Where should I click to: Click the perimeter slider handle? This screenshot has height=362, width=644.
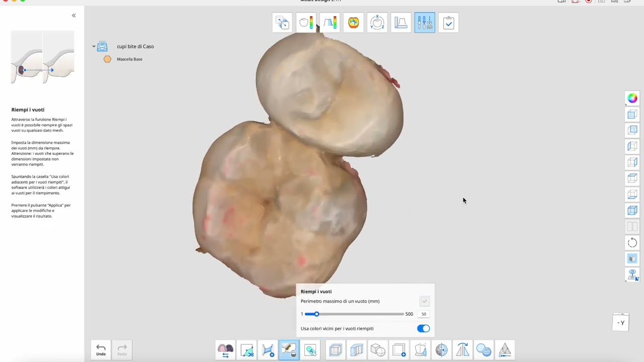tap(316, 314)
